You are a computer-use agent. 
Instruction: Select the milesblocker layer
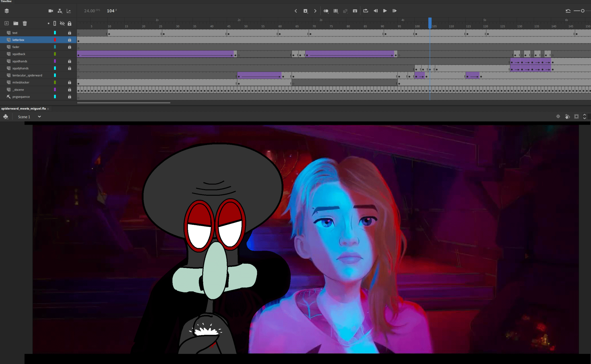click(x=21, y=82)
